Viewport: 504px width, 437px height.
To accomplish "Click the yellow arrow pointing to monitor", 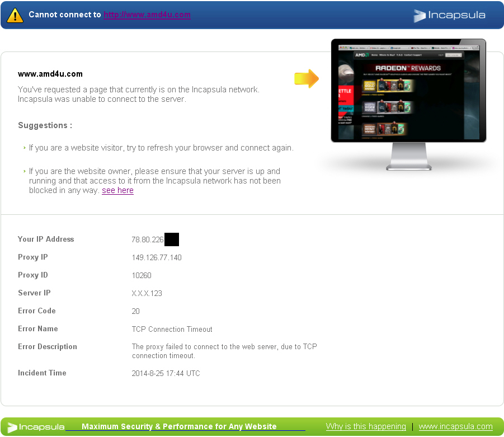I will point(307,78).
